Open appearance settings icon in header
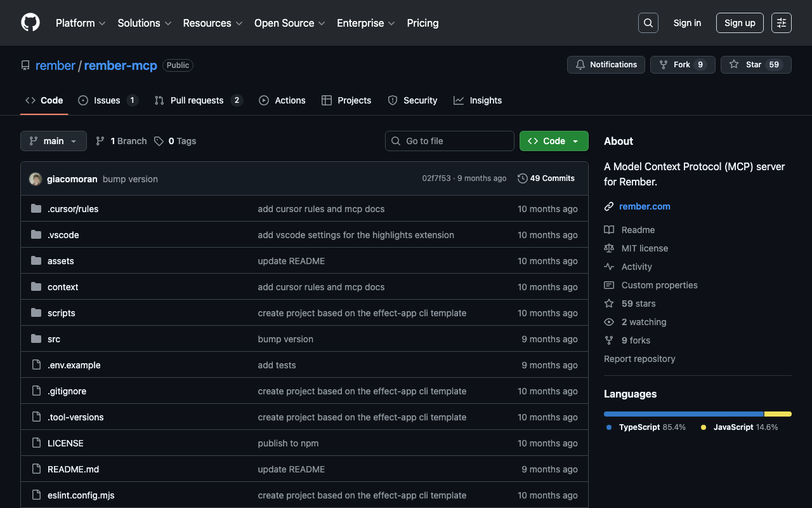 click(781, 23)
